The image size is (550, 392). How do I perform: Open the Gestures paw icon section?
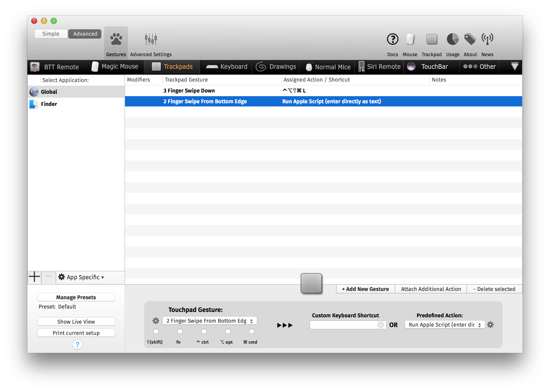(x=116, y=39)
